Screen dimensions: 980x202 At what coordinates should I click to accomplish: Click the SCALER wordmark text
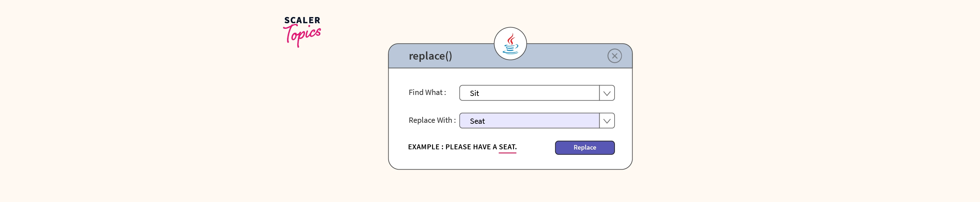(x=302, y=20)
